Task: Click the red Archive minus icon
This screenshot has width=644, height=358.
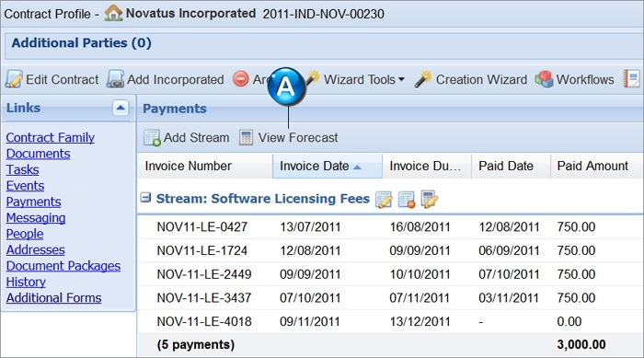Action: click(x=241, y=79)
